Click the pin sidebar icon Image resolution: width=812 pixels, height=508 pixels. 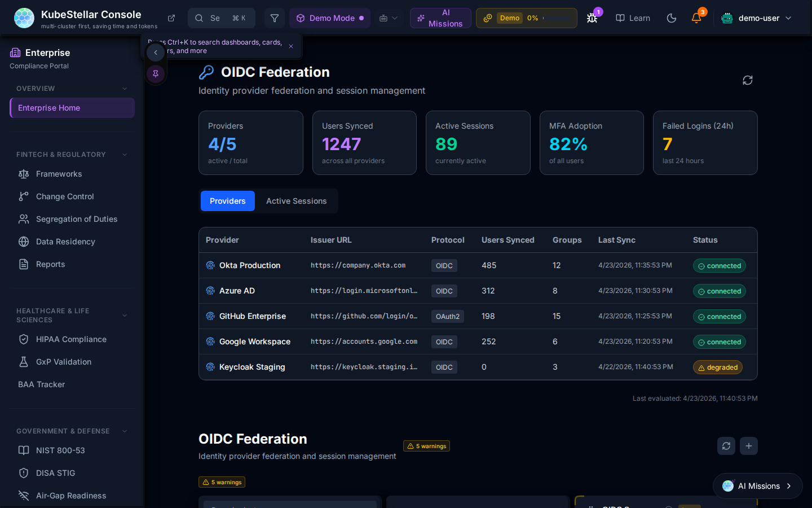156,73
